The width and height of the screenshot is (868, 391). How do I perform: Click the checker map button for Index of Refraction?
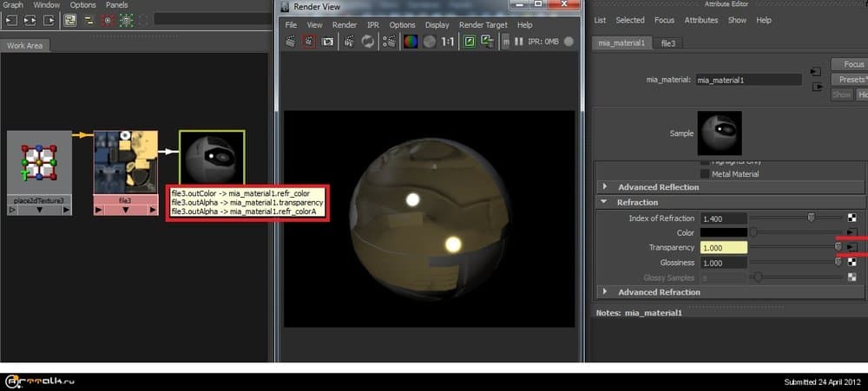point(850,218)
